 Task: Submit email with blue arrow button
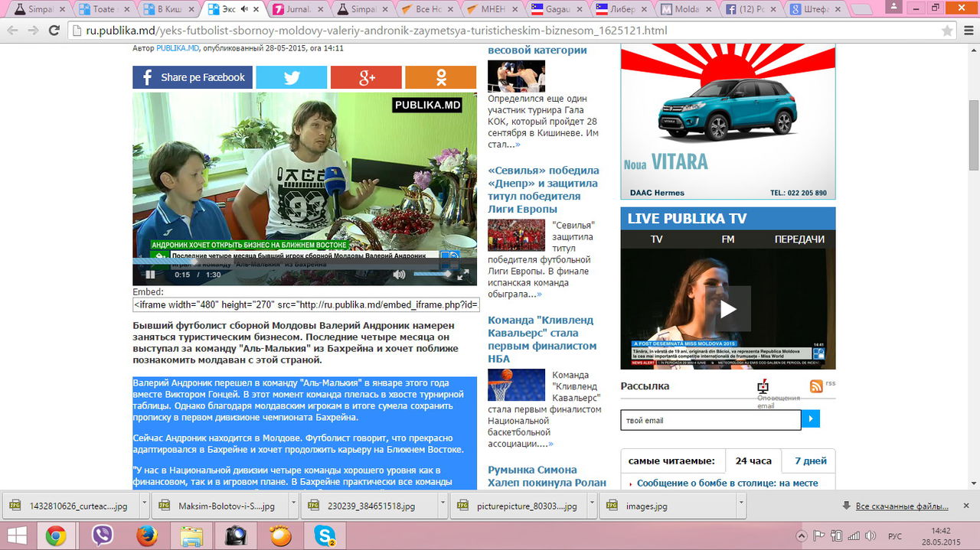[811, 419]
